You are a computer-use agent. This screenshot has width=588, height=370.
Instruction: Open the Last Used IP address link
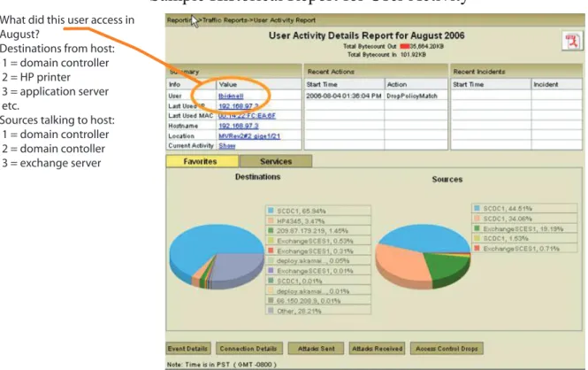[x=239, y=106]
